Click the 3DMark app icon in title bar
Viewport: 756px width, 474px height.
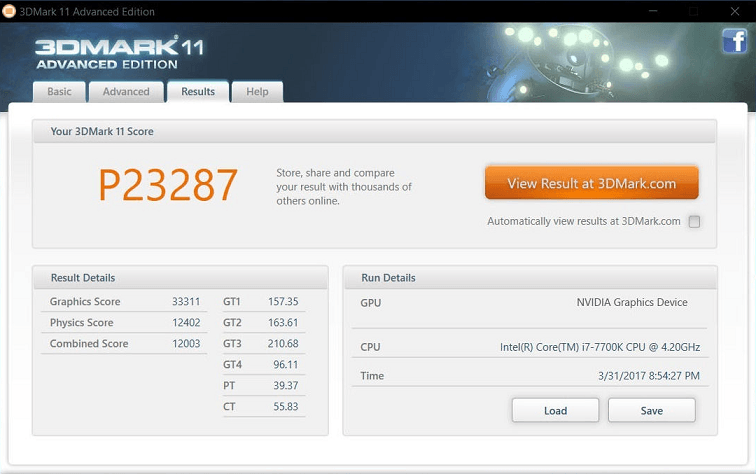pos(9,11)
